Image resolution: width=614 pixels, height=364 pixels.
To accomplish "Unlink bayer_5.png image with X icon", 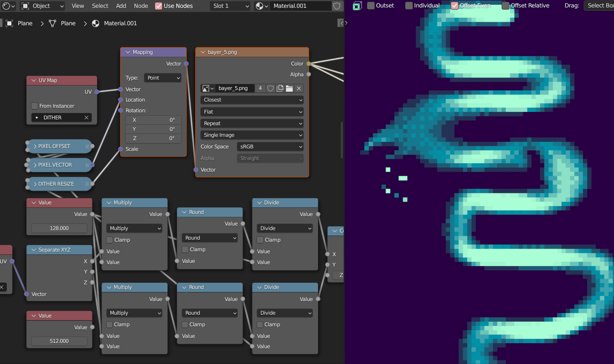I will [x=299, y=88].
